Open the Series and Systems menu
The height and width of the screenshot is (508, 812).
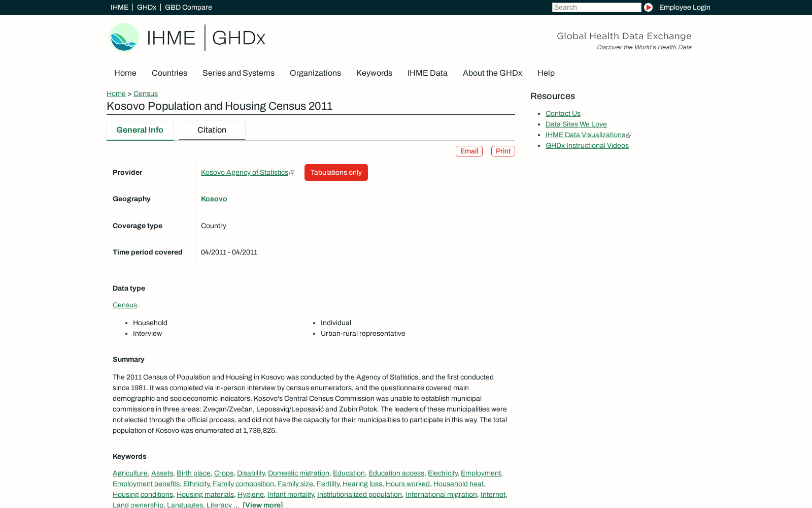point(239,73)
